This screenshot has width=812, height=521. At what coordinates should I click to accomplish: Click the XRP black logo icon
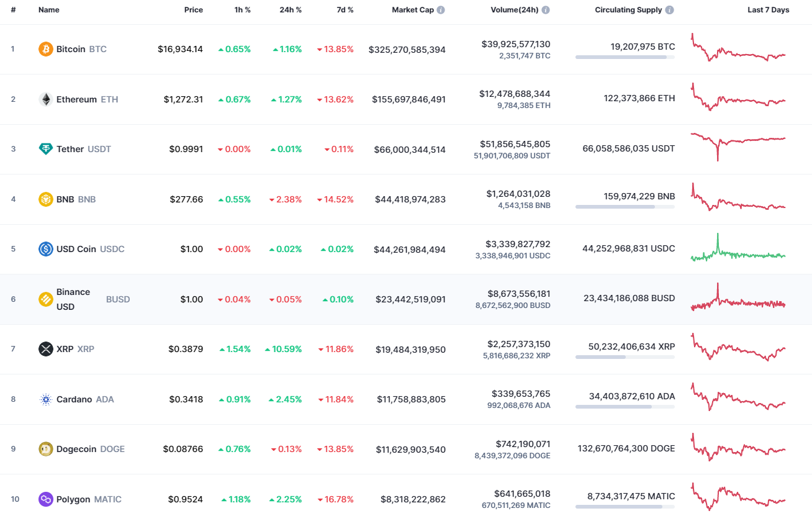[46, 349]
